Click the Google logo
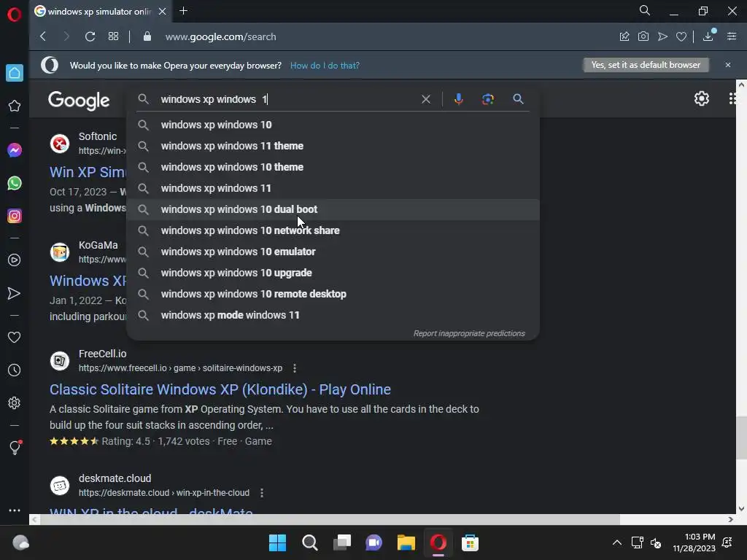Screen dimensions: 747x560 79,100
